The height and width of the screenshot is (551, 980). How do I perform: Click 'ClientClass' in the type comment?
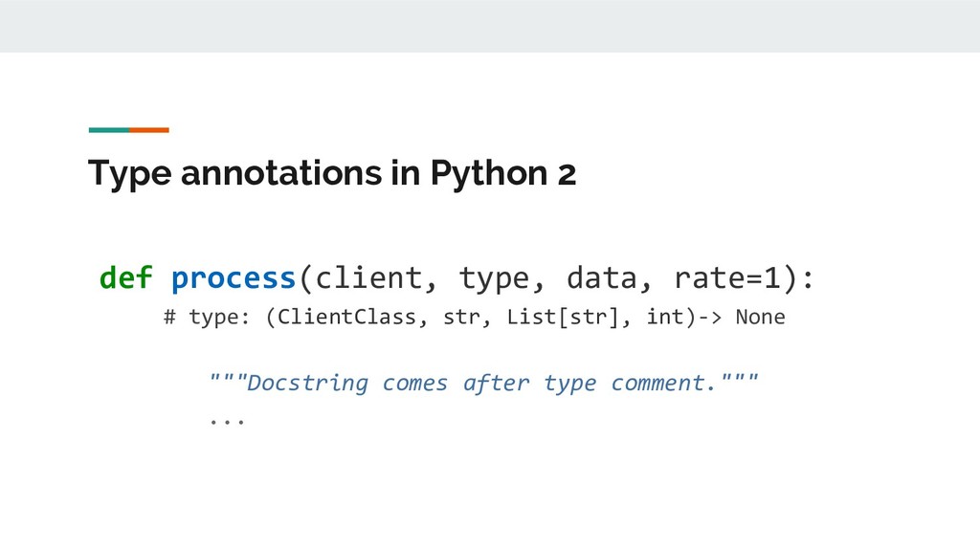pos(346,317)
